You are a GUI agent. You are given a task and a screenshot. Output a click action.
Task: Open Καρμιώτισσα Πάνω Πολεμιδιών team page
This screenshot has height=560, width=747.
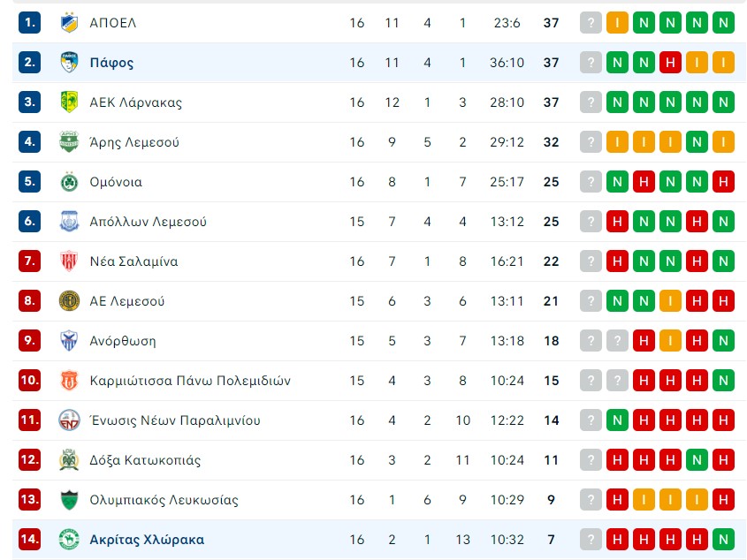[190, 381]
